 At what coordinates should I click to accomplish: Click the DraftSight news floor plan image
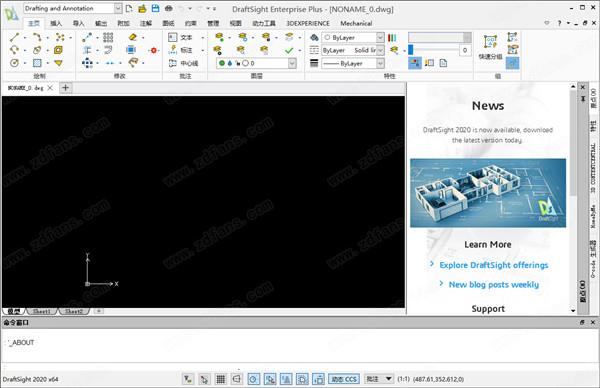[x=488, y=193]
